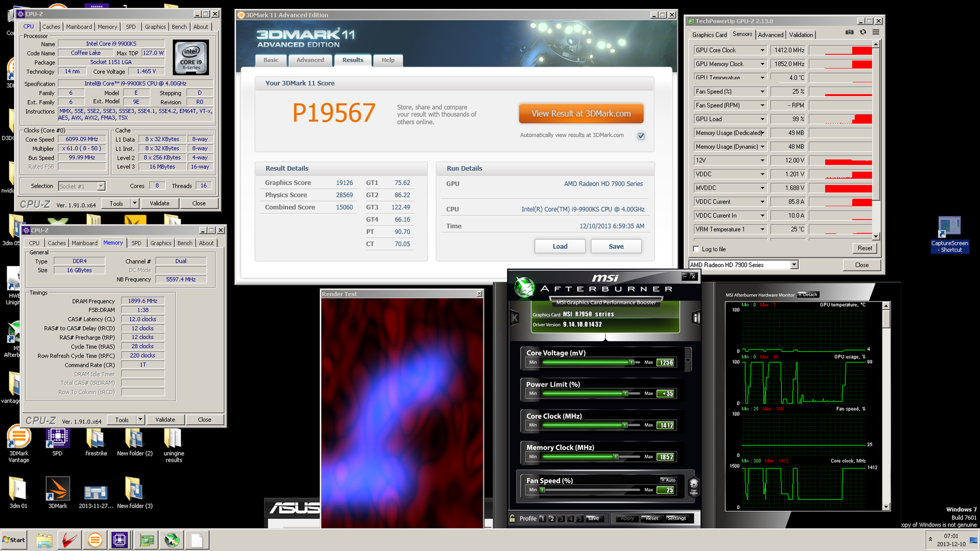Open SPD tab in CPU-Z memory window

[136, 243]
